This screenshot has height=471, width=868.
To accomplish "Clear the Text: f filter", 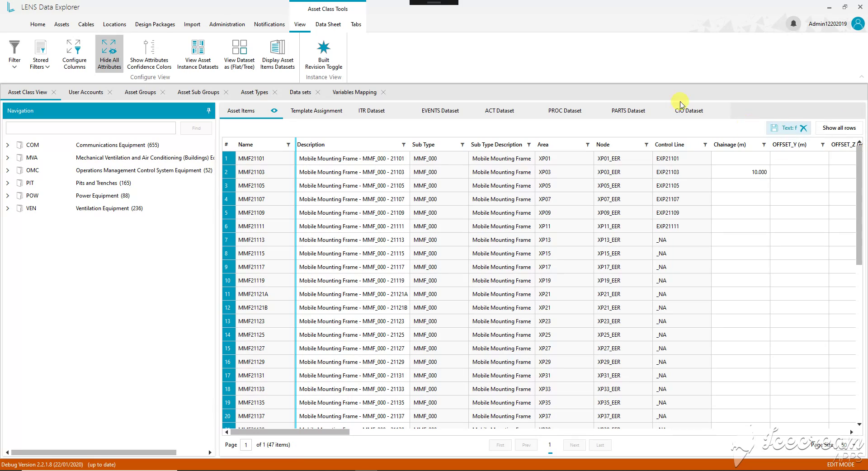I will coord(803,128).
